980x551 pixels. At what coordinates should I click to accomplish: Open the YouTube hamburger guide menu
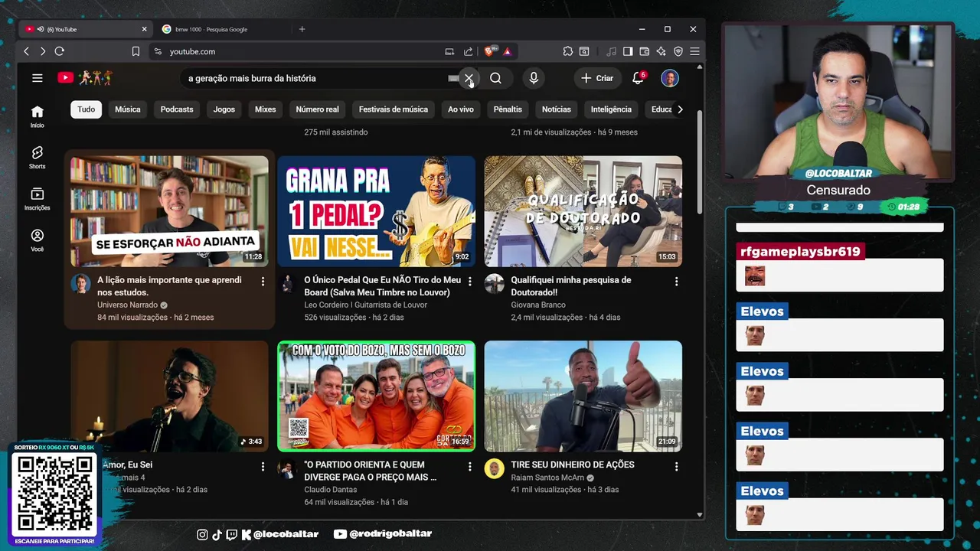click(37, 78)
